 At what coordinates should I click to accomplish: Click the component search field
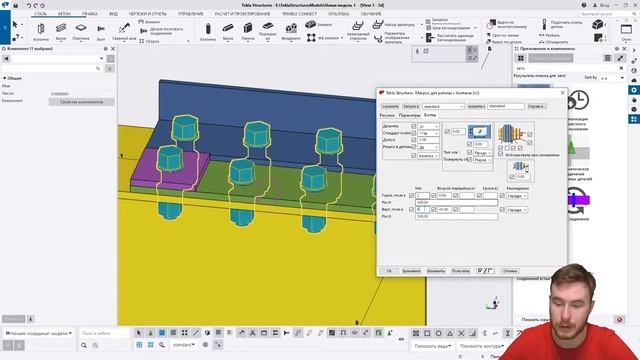[567, 68]
